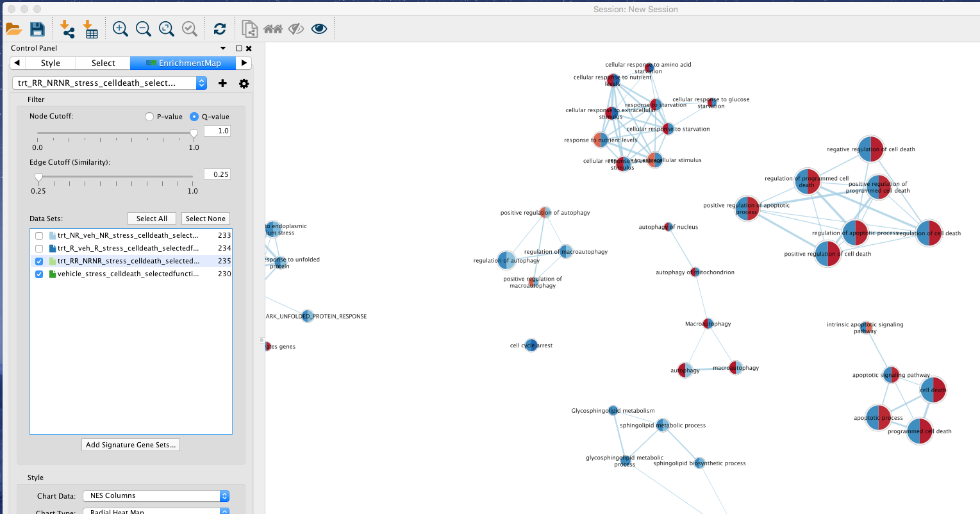Save the current session
The height and width of the screenshot is (514, 980).
37,29
